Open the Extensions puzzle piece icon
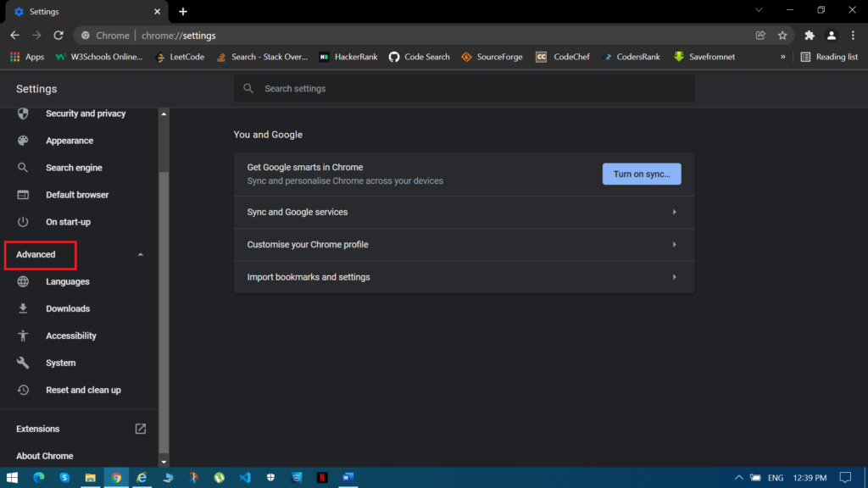 click(809, 36)
